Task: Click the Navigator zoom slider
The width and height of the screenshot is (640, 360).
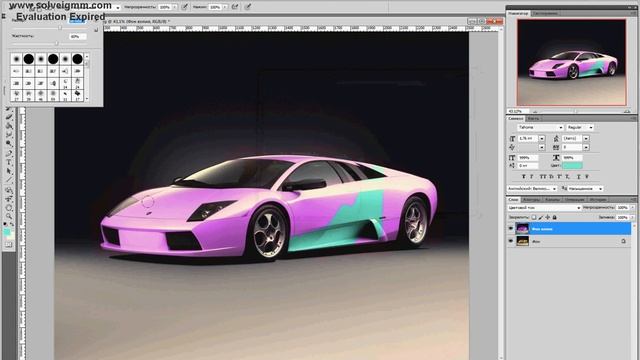Action: (576, 111)
